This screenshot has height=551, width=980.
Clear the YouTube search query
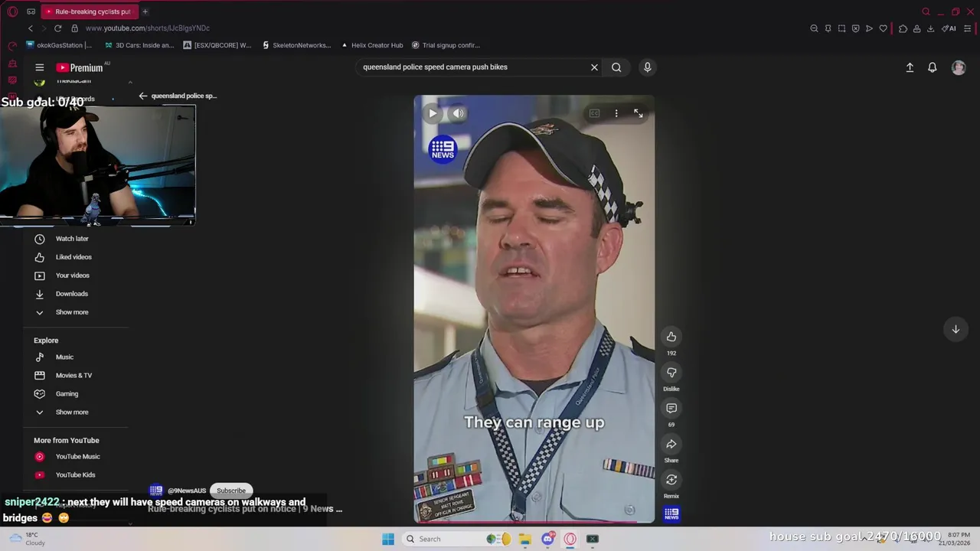click(594, 67)
